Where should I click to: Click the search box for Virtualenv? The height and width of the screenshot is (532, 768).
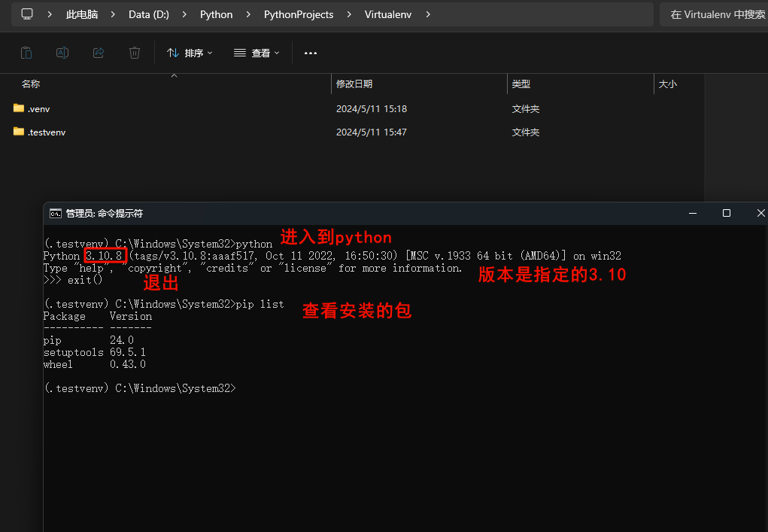pos(714,15)
